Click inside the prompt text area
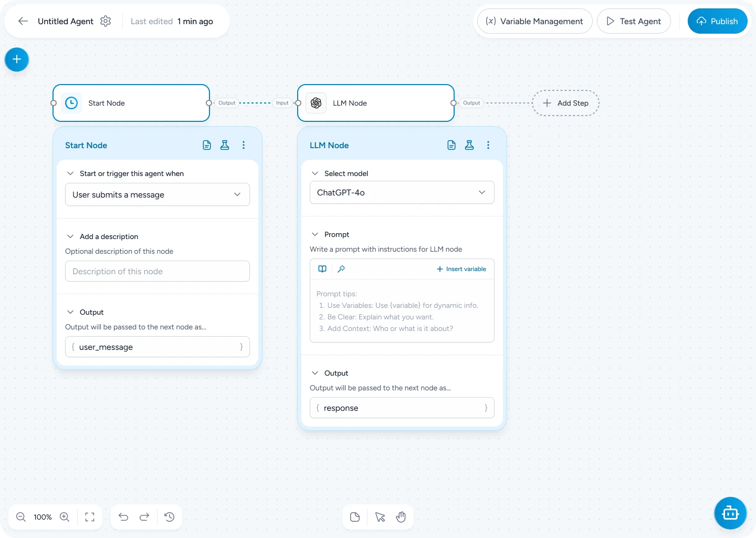This screenshot has width=756, height=538. [x=402, y=311]
